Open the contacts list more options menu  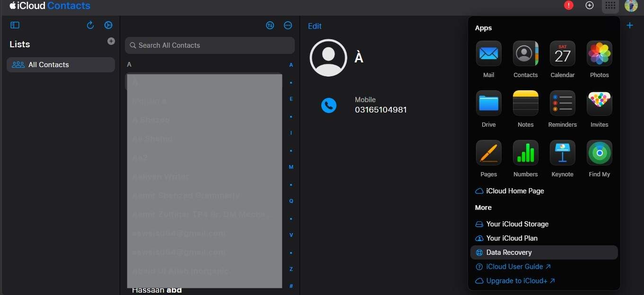coord(288,26)
